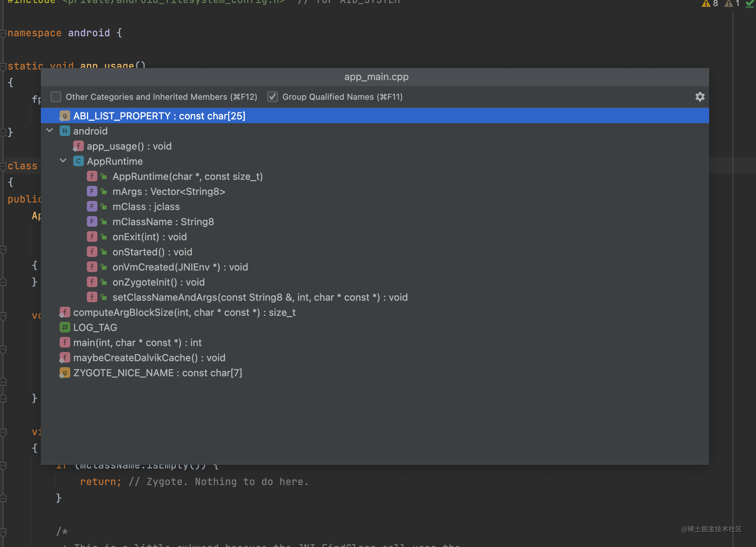Select 'ABI_LIST_PROPERTY : const char[25]' row
Viewport: 756px width, 547px height.
(375, 116)
